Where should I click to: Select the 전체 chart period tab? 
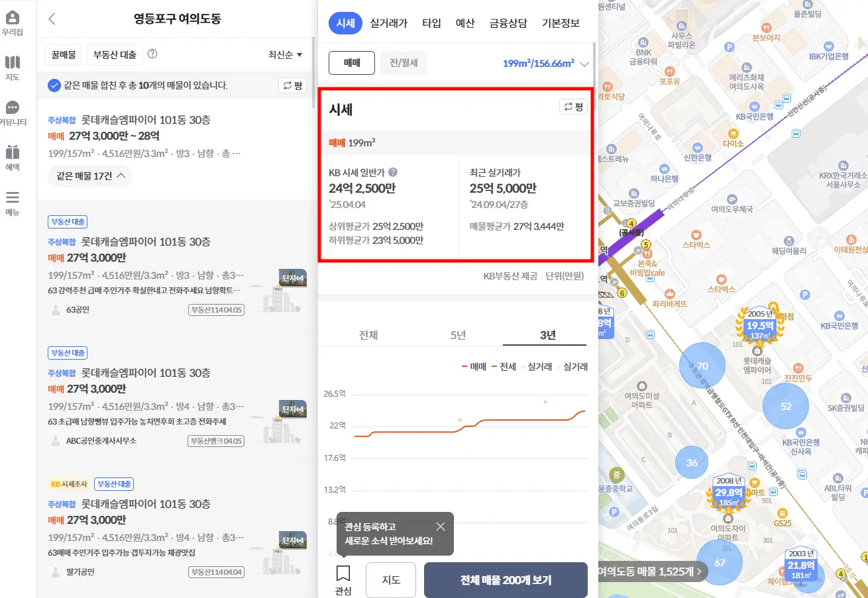368,335
